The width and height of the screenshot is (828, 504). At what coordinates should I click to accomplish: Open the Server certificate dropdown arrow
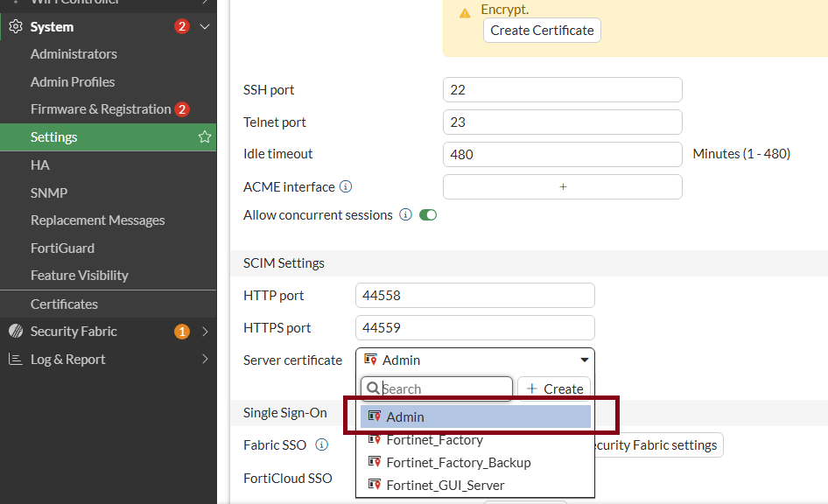point(584,360)
